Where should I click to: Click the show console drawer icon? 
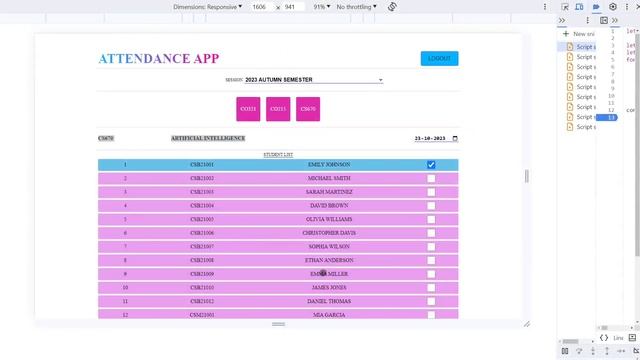(x=632, y=338)
